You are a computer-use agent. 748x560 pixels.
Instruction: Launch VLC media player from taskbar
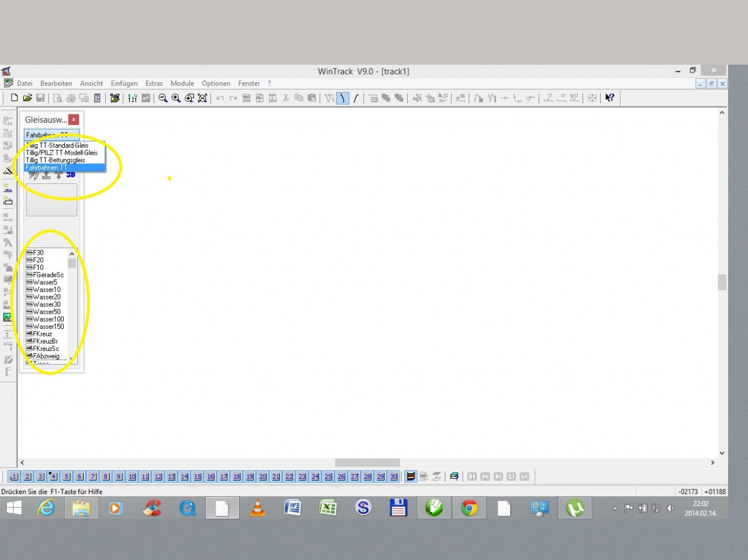pos(257,509)
